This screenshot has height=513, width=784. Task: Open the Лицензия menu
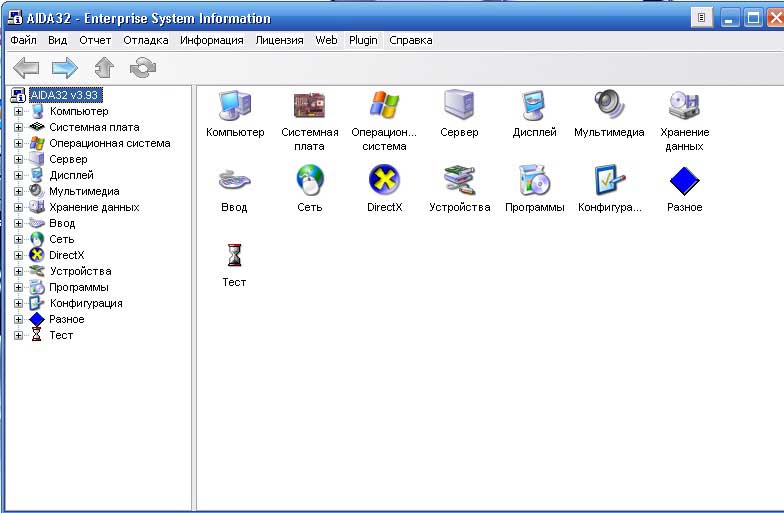(279, 40)
